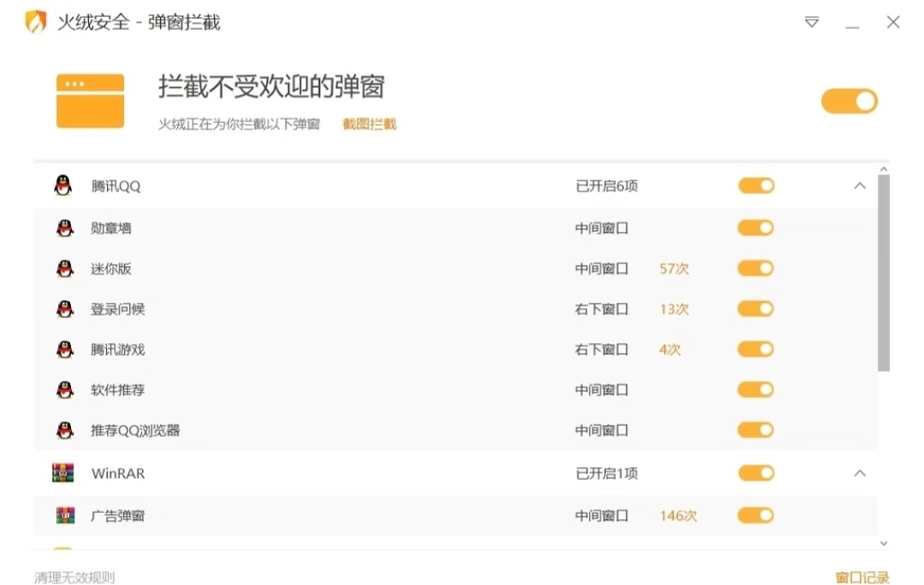Screen dimensions: 924x585
Task: Click the 拦截不受欢迎的弹窗 heading
Action: coord(271,86)
